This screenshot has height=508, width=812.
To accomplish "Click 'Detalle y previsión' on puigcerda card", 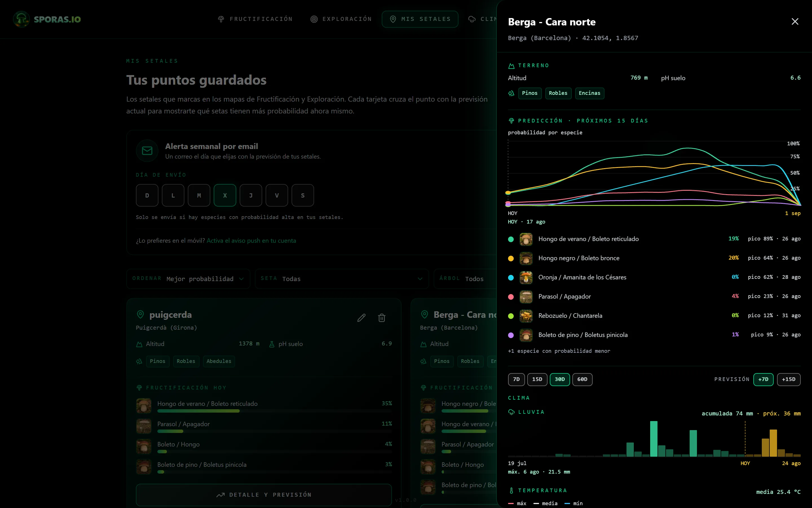I will [x=264, y=494].
